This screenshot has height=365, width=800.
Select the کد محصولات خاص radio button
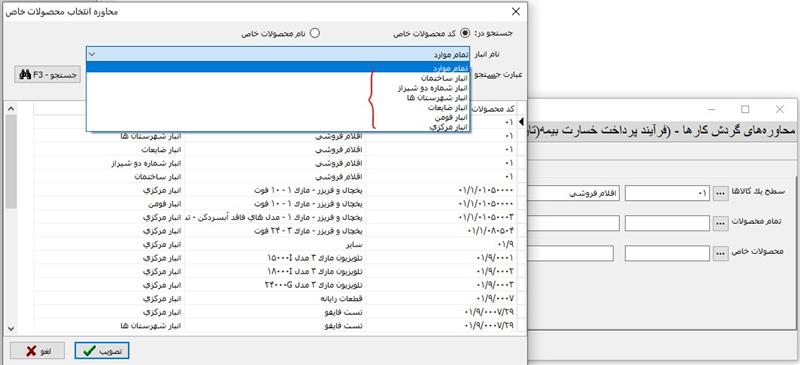(x=465, y=33)
